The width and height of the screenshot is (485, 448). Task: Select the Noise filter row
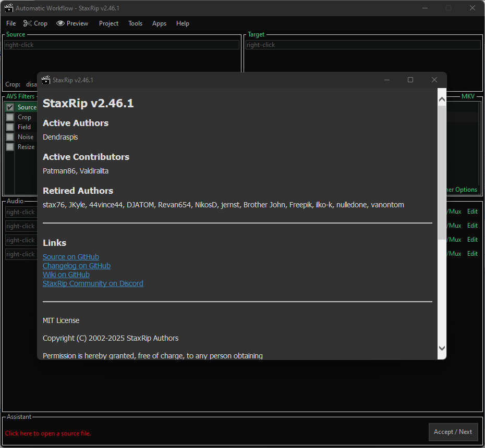click(x=26, y=137)
